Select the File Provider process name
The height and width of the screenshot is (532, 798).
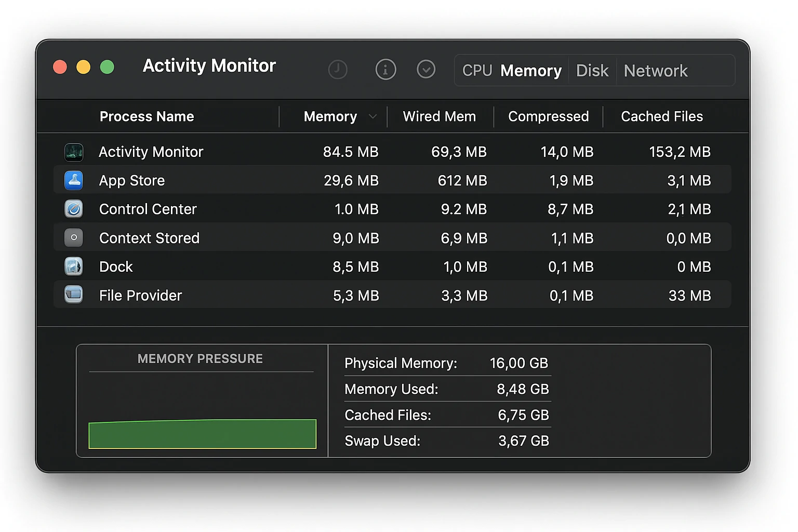coord(141,295)
